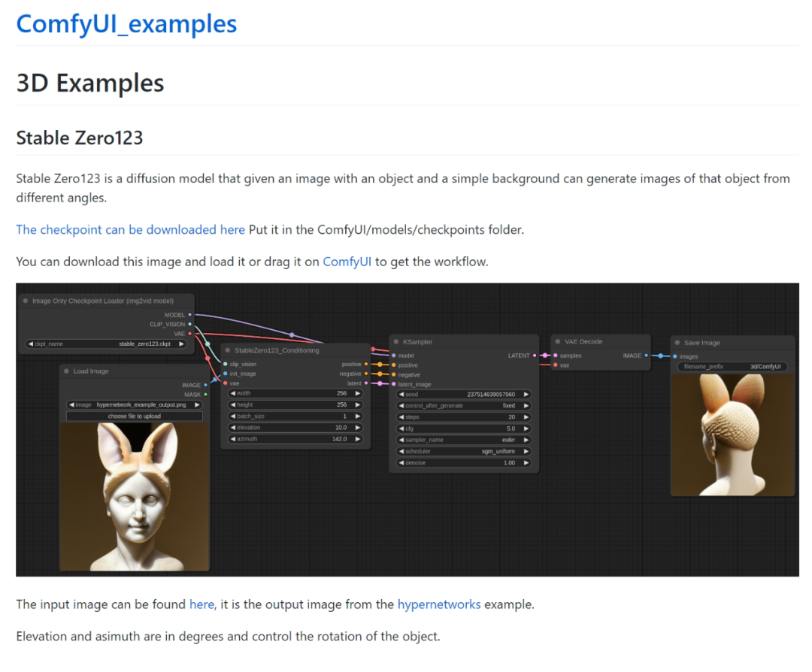Click the negative output port on StableZero123_Conditioning
The image size is (812, 672).
click(x=366, y=374)
